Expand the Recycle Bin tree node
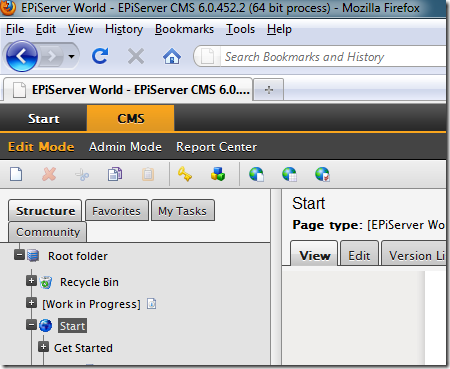The image size is (450, 369). tap(31, 281)
